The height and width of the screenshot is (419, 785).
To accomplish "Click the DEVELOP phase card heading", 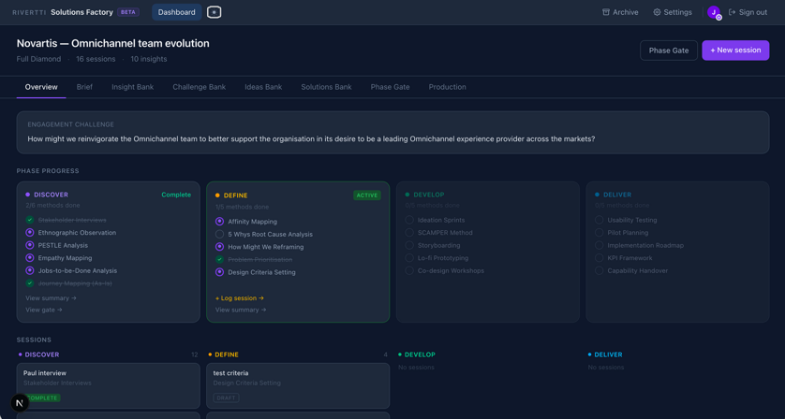I will coord(429,195).
